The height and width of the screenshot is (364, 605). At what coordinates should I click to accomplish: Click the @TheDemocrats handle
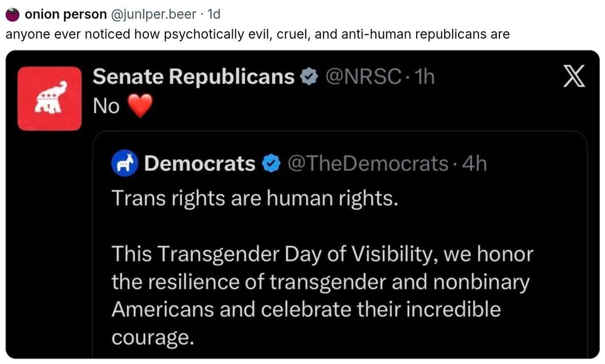click(x=368, y=163)
